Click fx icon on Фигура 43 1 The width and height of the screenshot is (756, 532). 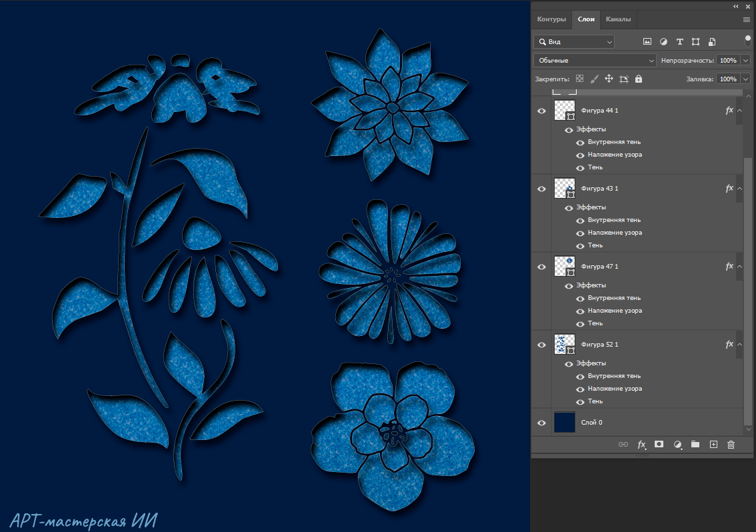point(729,189)
